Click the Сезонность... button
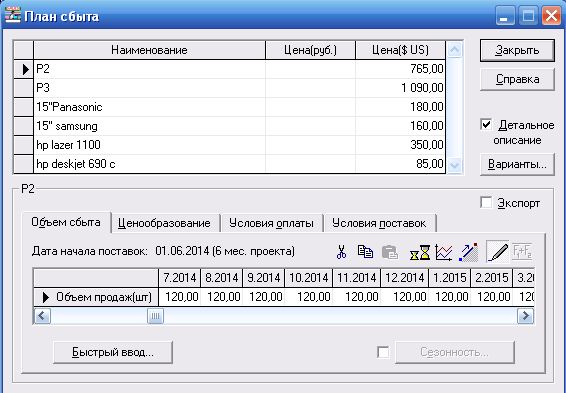This screenshot has width=566, height=393. 455,352
